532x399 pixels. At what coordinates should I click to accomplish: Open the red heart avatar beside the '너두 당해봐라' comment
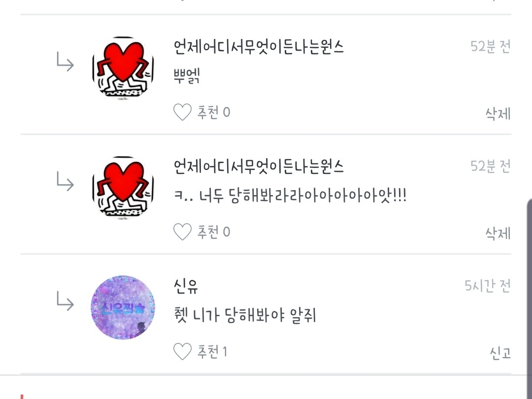click(123, 188)
